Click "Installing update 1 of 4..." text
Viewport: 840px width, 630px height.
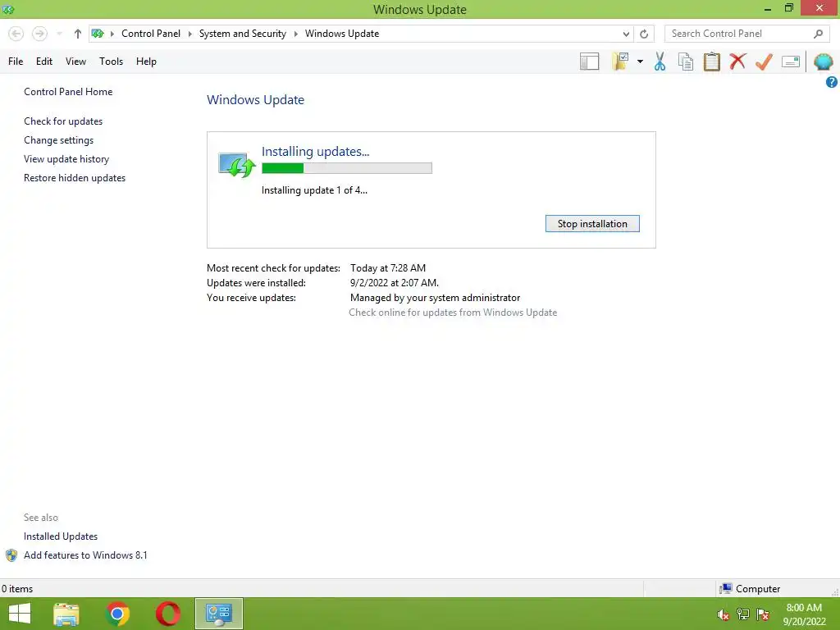click(x=314, y=190)
